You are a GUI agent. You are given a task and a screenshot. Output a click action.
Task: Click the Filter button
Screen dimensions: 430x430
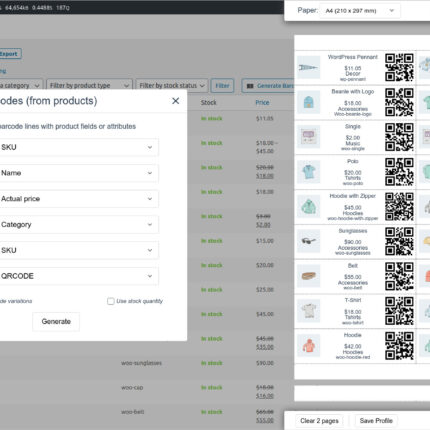tap(222, 86)
